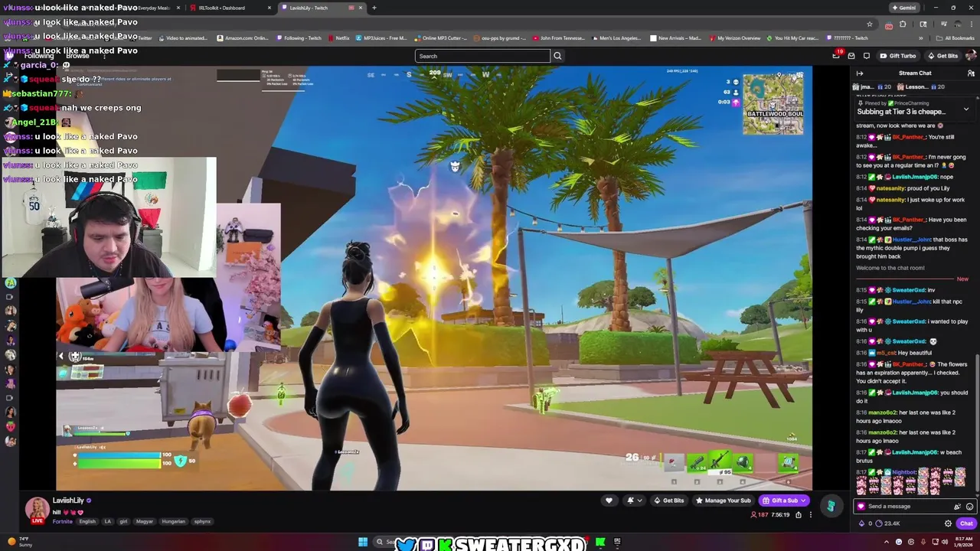Viewport: 980px width, 551px height.
Task: Click Get Bits in top navigation
Action: pyautogui.click(x=942, y=56)
